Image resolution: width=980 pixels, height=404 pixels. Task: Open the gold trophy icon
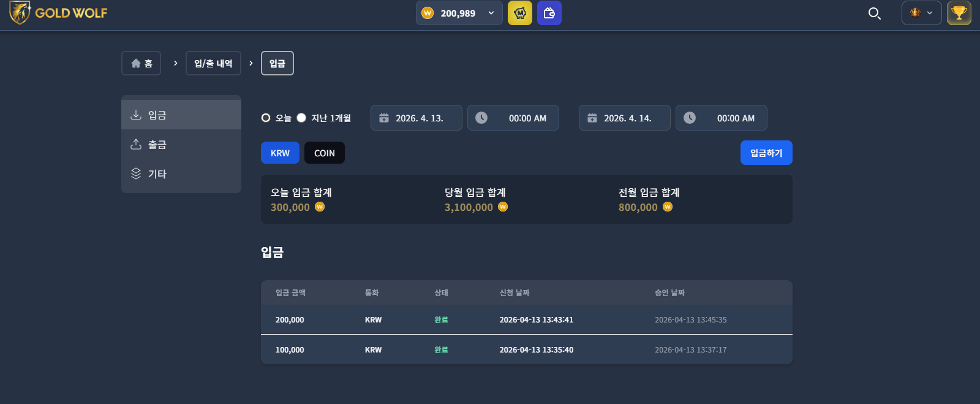pyautogui.click(x=959, y=13)
